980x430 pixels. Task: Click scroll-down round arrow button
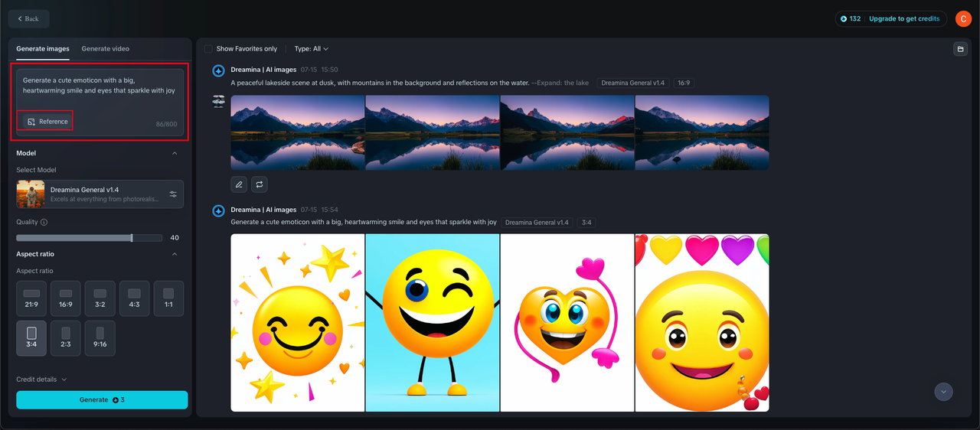pyautogui.click(x=943, y=391)
